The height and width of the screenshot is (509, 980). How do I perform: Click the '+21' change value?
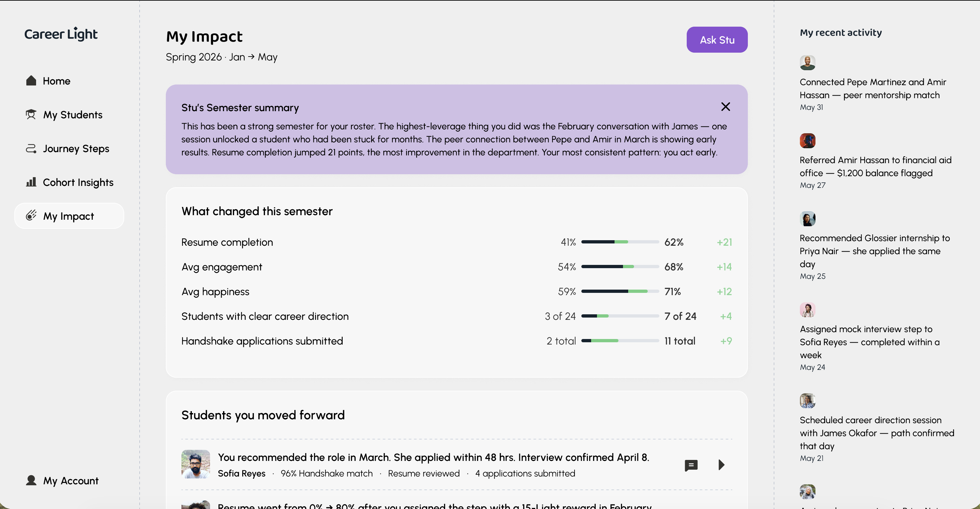pyautogui.click(x=724, y=242)
